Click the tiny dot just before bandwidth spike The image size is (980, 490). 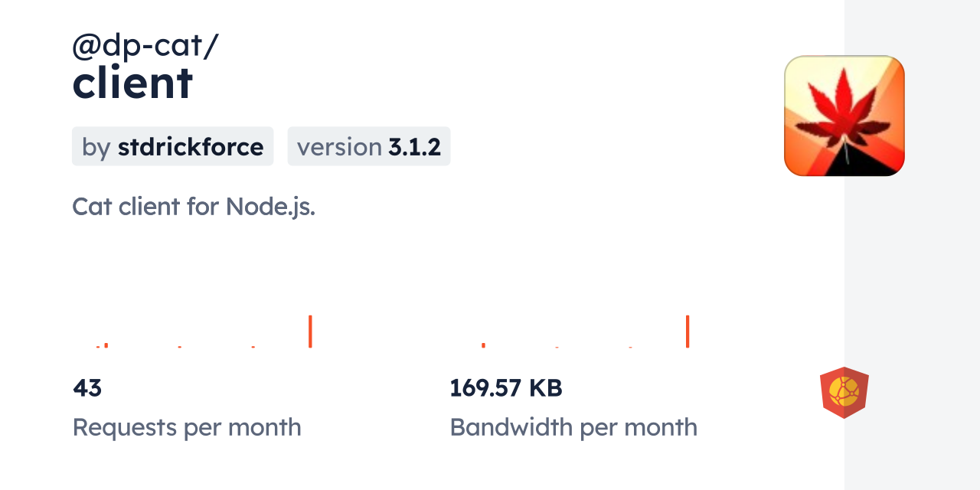point(630,347)
